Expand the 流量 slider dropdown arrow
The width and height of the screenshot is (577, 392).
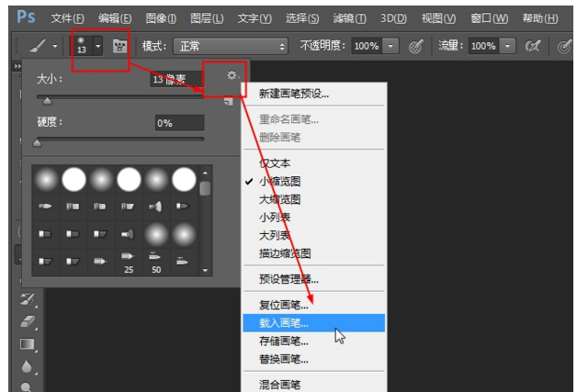click(x=507, y=46)
